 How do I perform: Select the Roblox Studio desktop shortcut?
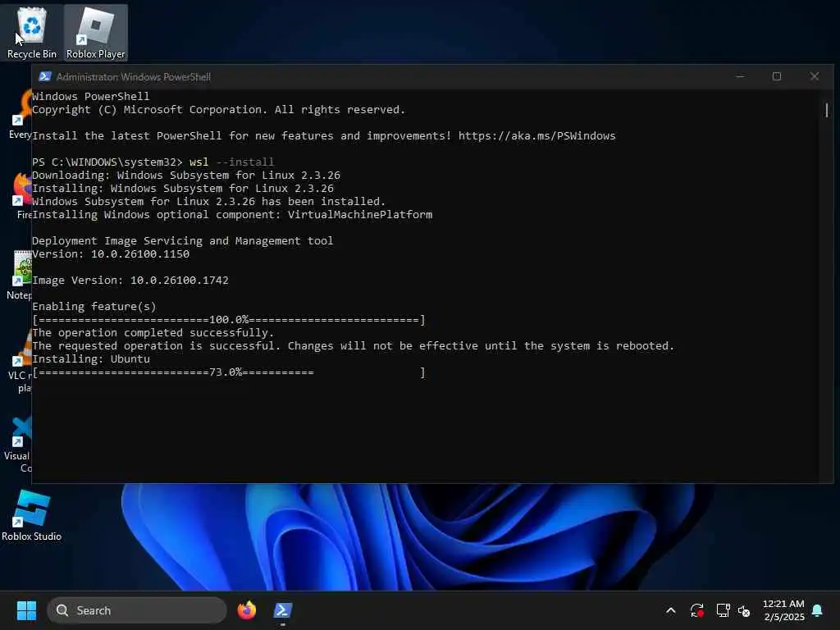32,515
